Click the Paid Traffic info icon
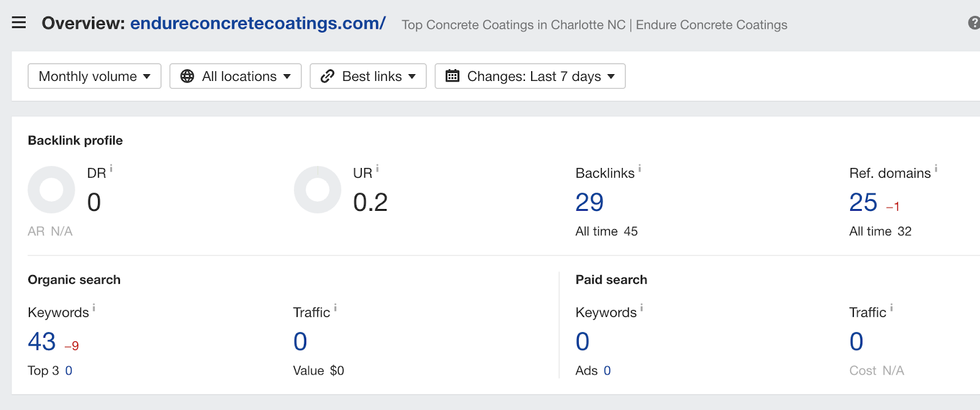This screenshot has width=980, height=410. [x=891, y=308]
